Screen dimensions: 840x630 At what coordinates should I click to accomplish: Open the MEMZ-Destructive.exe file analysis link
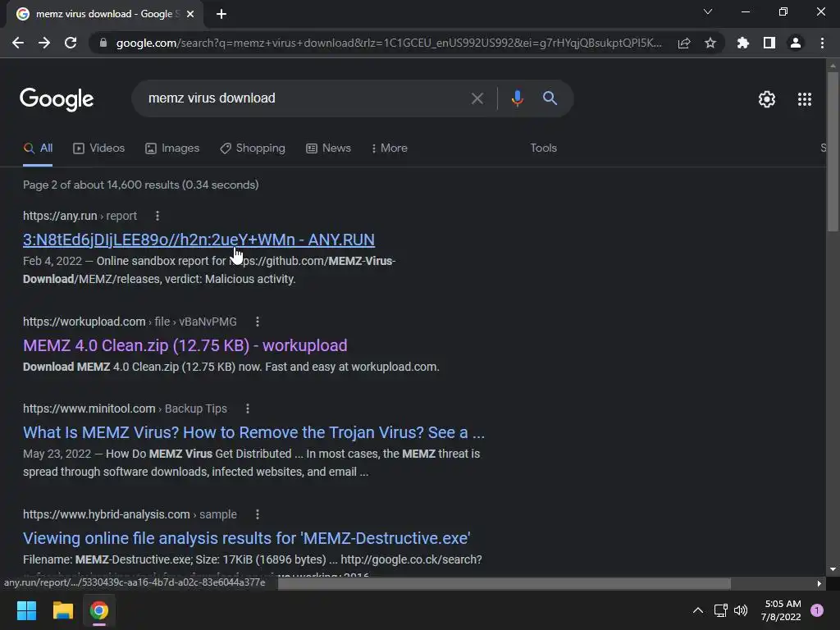point(246,538)
